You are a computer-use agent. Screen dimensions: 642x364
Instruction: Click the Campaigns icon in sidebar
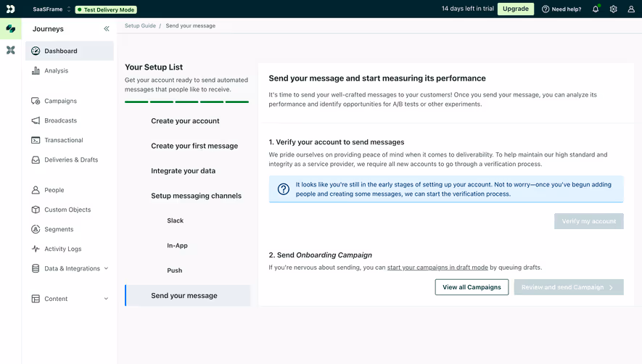(36, 101)
